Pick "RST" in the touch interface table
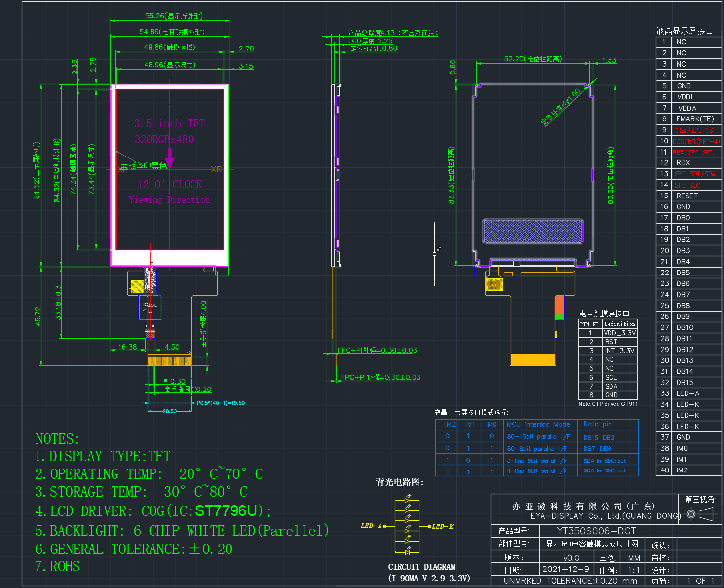The image size is (724, 588). (x=611, y=342)
